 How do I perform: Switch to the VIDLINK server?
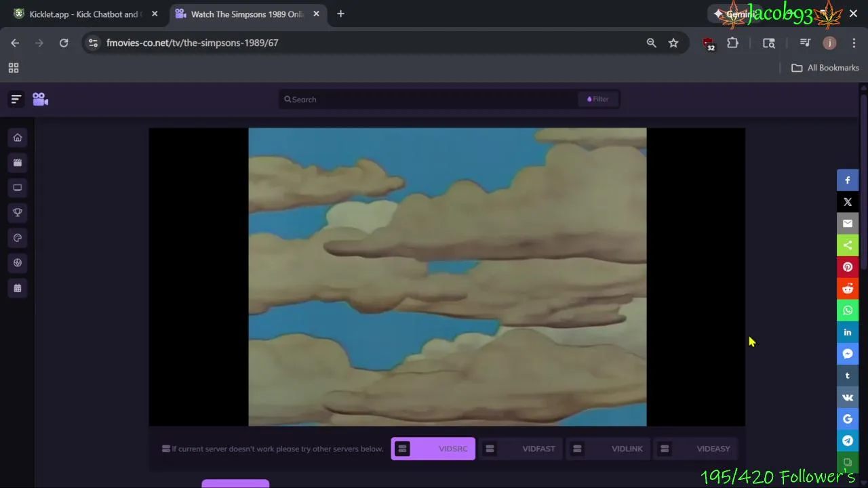click(608, 449)
